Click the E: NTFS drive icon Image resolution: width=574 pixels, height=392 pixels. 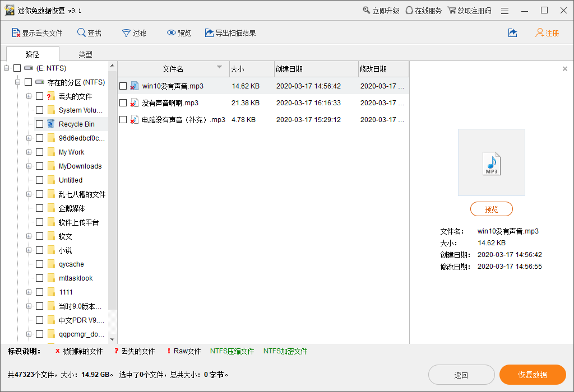29,68
